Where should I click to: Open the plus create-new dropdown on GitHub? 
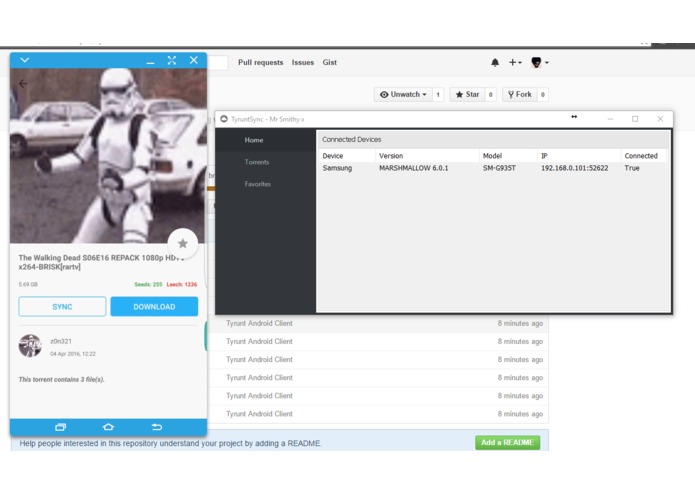pos(515,62)
